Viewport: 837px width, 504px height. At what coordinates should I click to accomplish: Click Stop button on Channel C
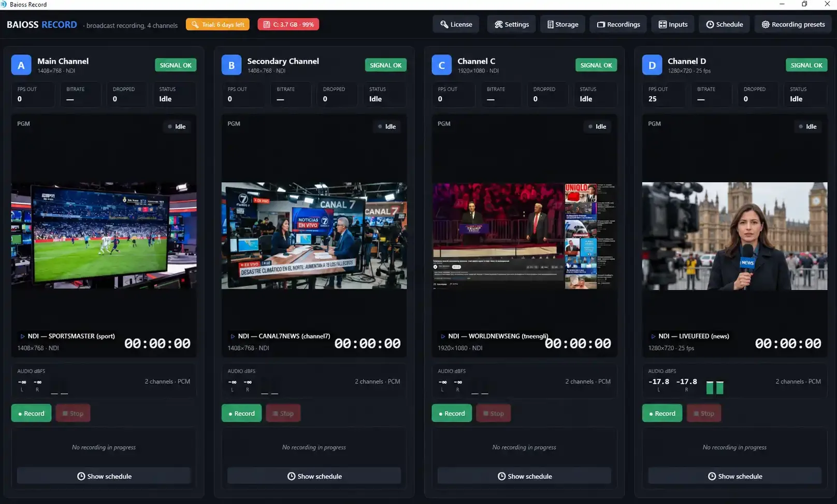494,413
